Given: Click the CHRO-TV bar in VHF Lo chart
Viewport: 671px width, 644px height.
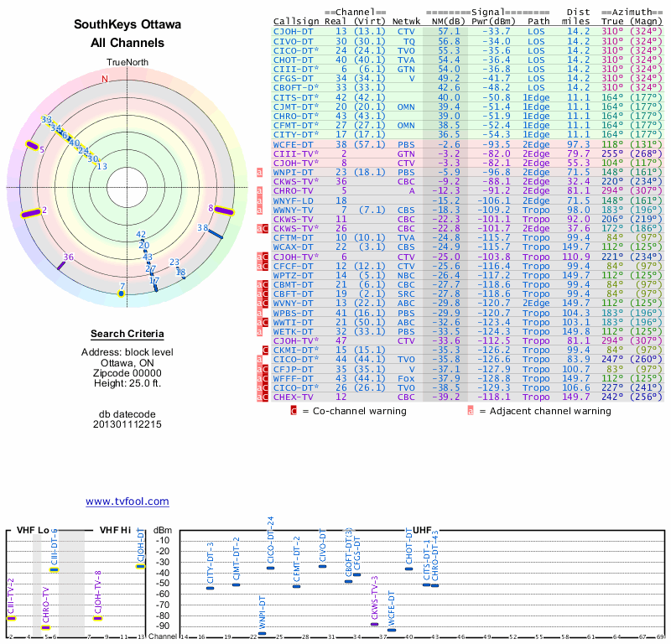Looking at the screenshot, I should [46, 627].
